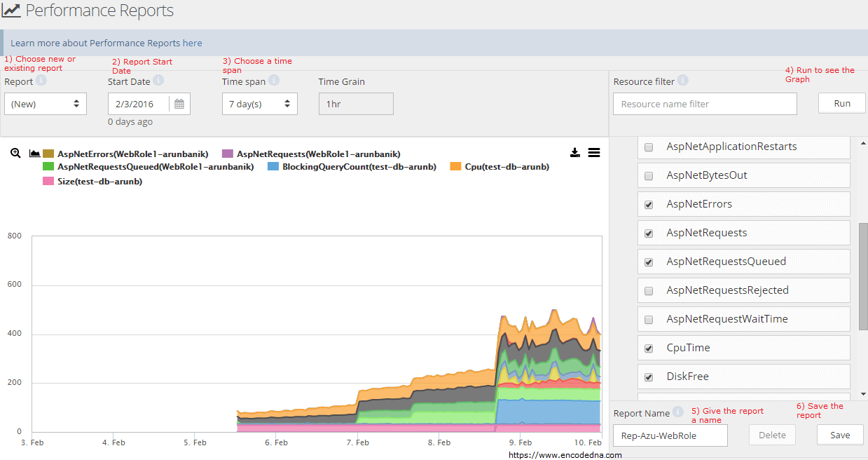This screenshot has width=868, height=460.
Task: Uncheck the AspNetErrors checkbox
Action: [649, 205]
